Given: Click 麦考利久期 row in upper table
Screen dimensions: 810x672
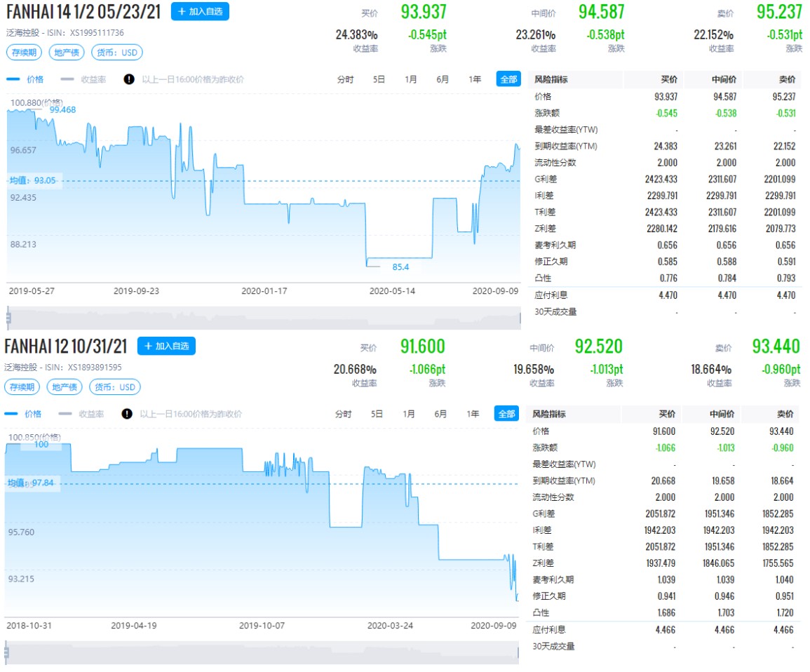Looking at the screenshot, I should point(666,245).
